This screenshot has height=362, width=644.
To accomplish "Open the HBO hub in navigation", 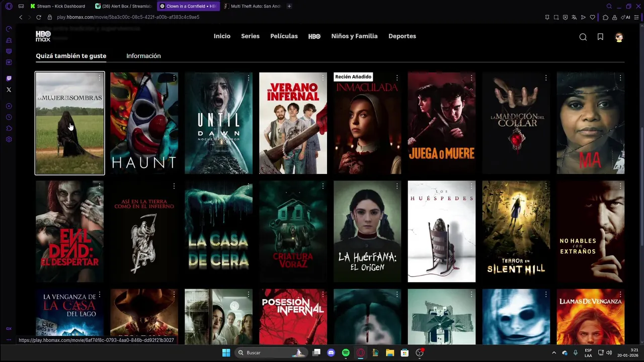I will [314, 37].
